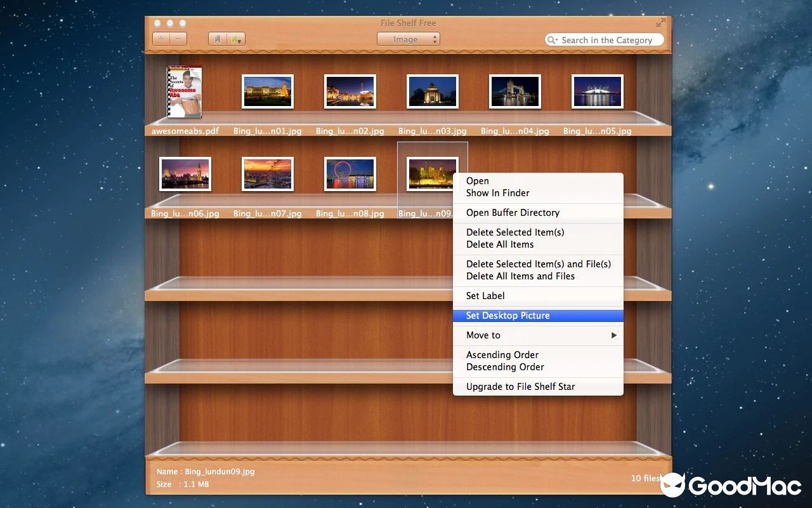Click the Bing_lu...n05.jpg file name
The image size is (812, 508).
[598, 131]
